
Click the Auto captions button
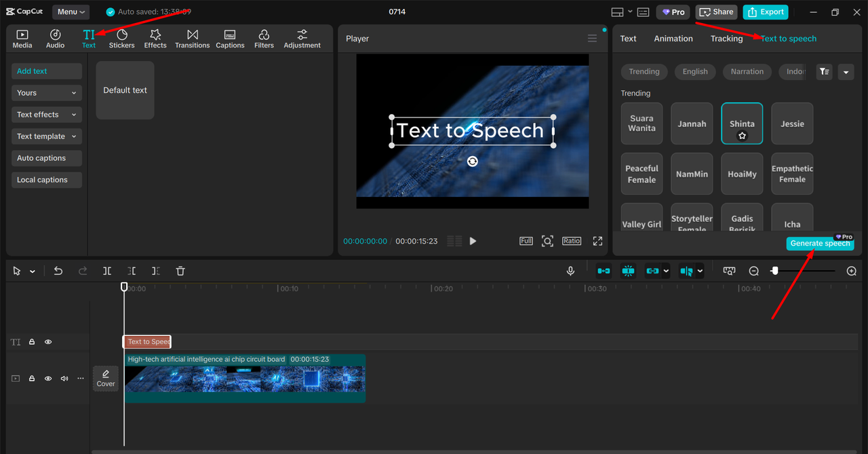point(47,158)
